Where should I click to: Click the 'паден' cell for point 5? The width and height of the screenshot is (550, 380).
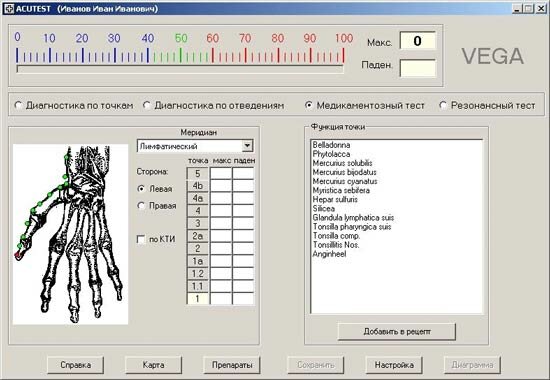click(243, 173)
